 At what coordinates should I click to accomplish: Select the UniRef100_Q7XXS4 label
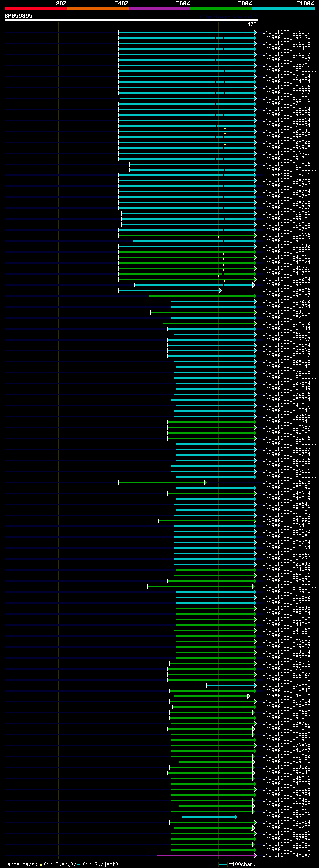286,125
